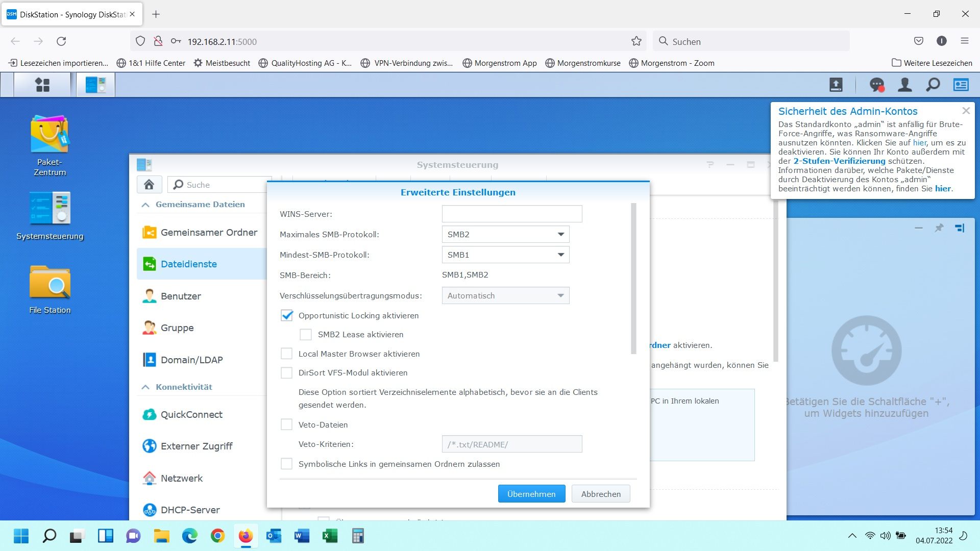
Task: Open Mindest-SMB-Protokoll dropdown
Action: click(505, 255)
